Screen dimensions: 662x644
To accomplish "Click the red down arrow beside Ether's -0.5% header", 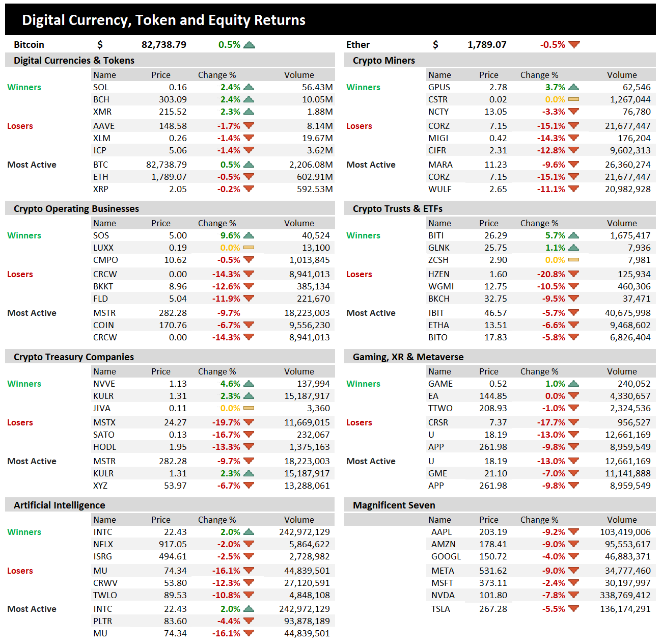I will (574, 45).
